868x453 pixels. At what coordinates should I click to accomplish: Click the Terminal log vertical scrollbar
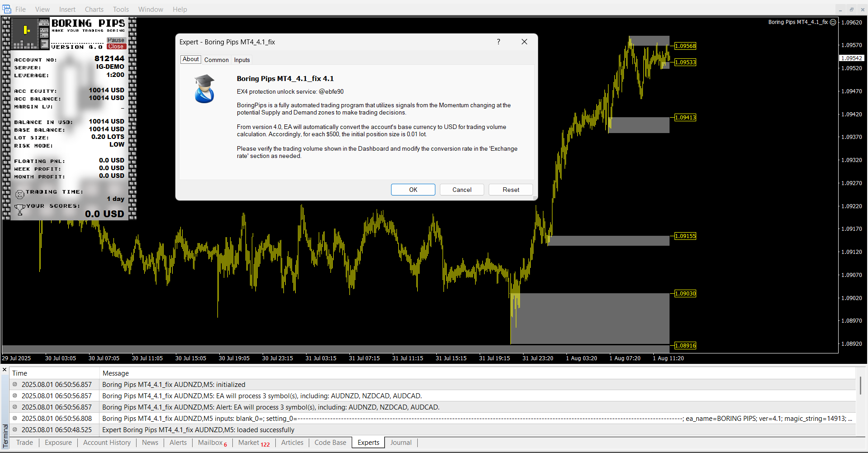click(x=860, y=386)
